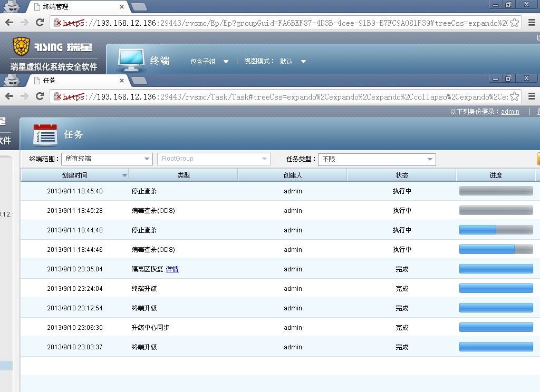Reload the 终端管理 page
The height and width of the screenshot is (392, 540).
[40, 22]
